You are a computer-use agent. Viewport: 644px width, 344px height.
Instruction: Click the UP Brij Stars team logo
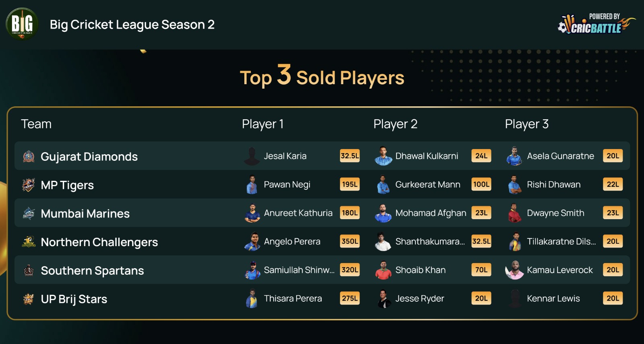[x=29, y=299]
